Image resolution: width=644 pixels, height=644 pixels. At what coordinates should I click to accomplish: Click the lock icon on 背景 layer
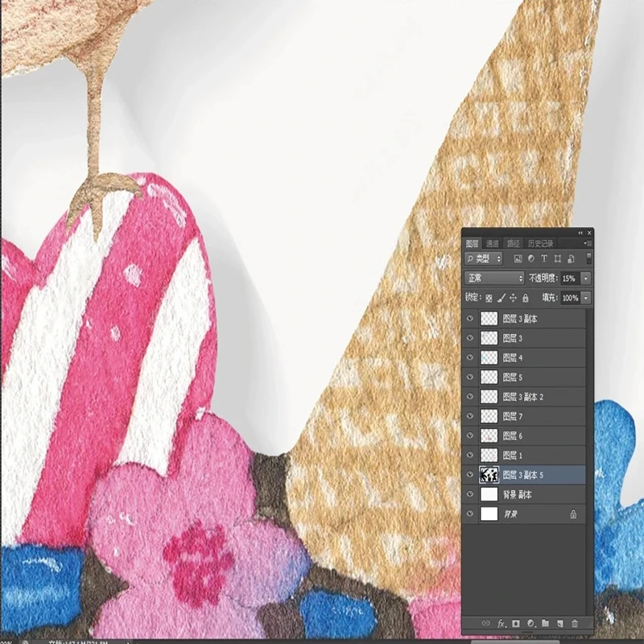point(573,514)
